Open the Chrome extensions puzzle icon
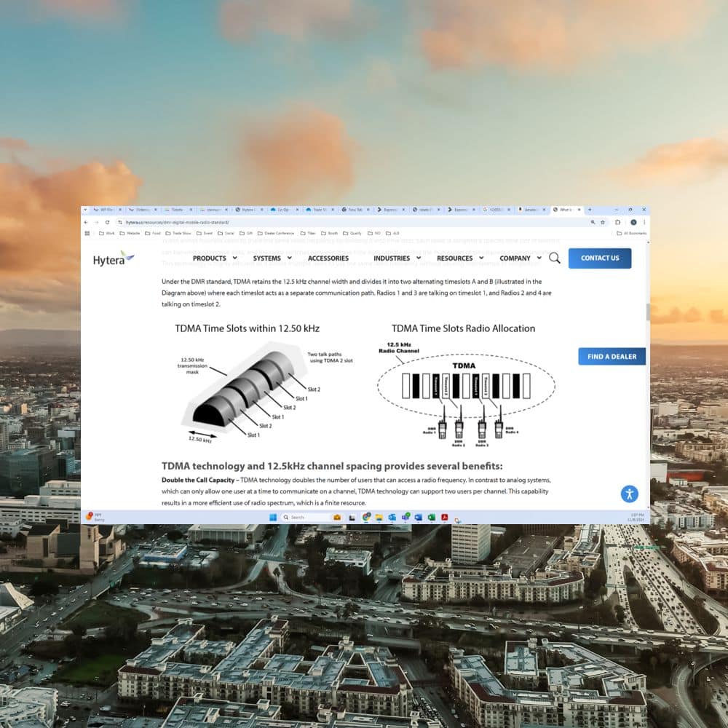The image size is (728, 728). (617, 222)
